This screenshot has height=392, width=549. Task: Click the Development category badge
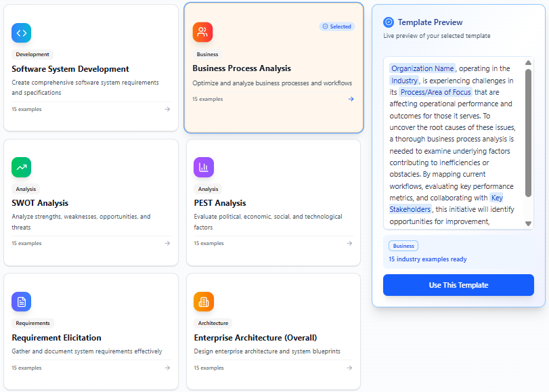32,54
